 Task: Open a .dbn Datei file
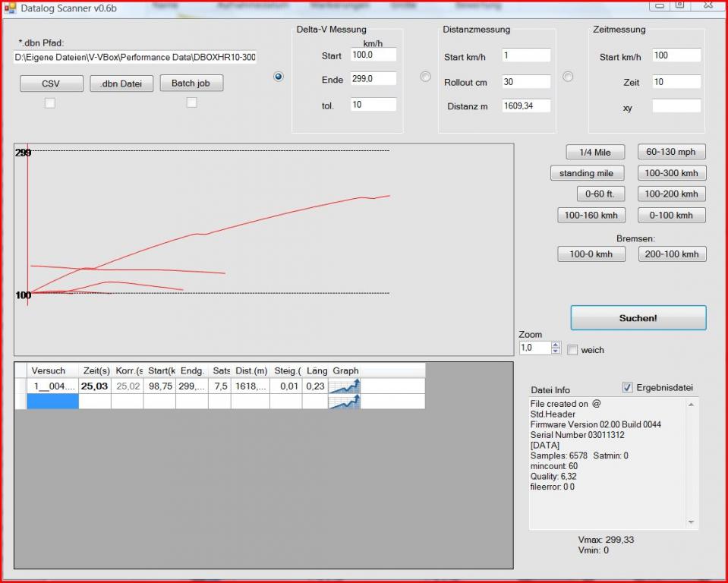coord(121,84)
